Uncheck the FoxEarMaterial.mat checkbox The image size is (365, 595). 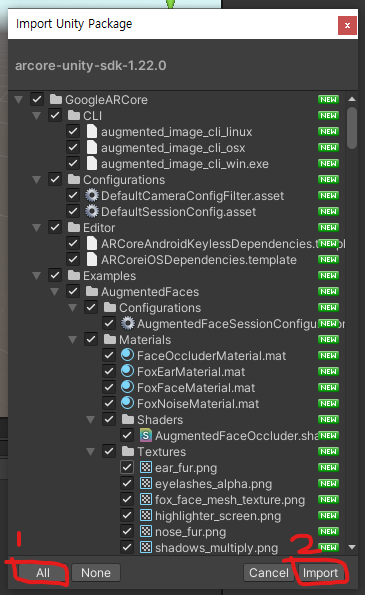point(109,371)
